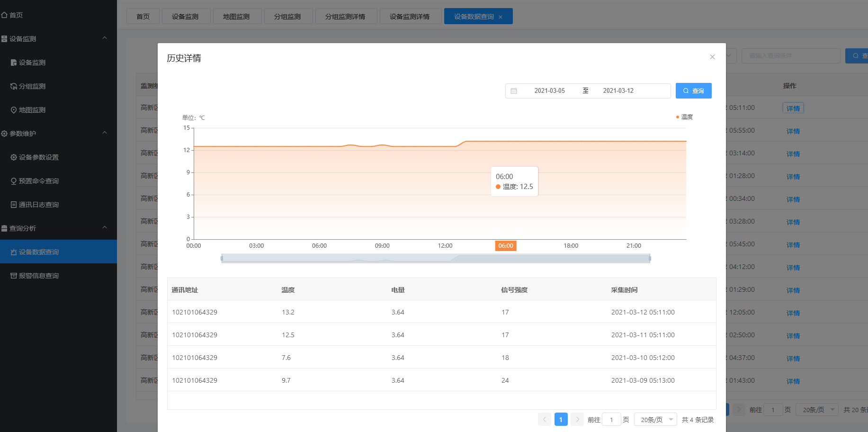
Task: Collapse the 参数维护 sidebar group
Action: pyautogui.click(x=105, y=133)
